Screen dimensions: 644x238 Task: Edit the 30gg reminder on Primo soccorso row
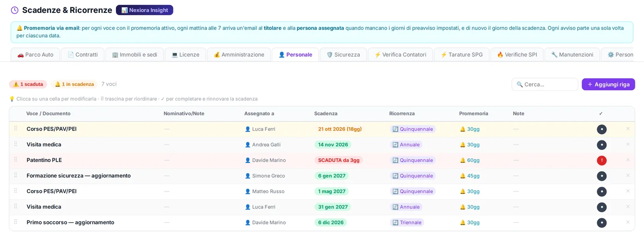click(x=470, y=222)
